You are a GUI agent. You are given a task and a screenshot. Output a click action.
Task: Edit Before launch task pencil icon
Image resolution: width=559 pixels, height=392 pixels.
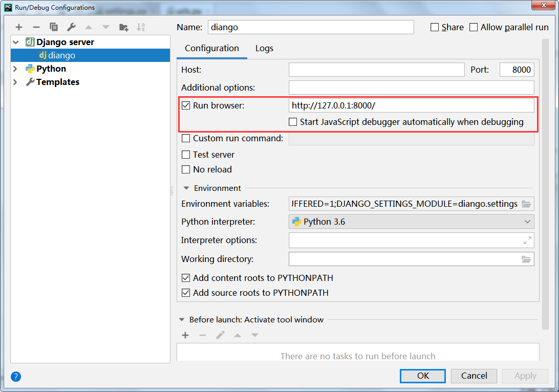(220, 335)
